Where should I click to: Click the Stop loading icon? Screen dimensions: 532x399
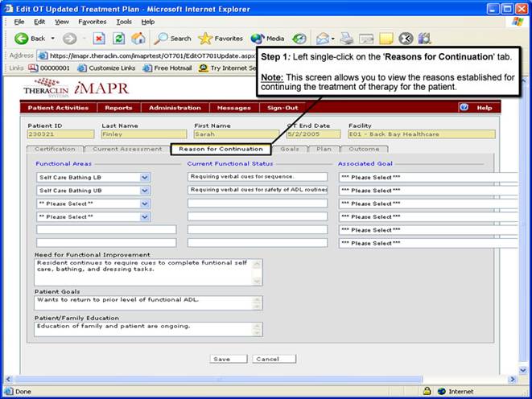tap(99, 38)
